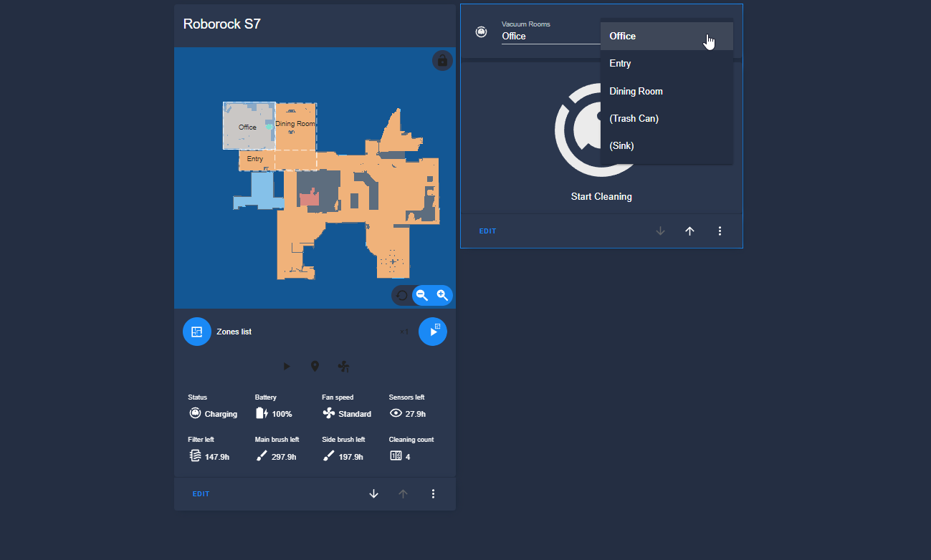Click the small start play icon
Screen dimensions: 931x560
tap(287, 367)
